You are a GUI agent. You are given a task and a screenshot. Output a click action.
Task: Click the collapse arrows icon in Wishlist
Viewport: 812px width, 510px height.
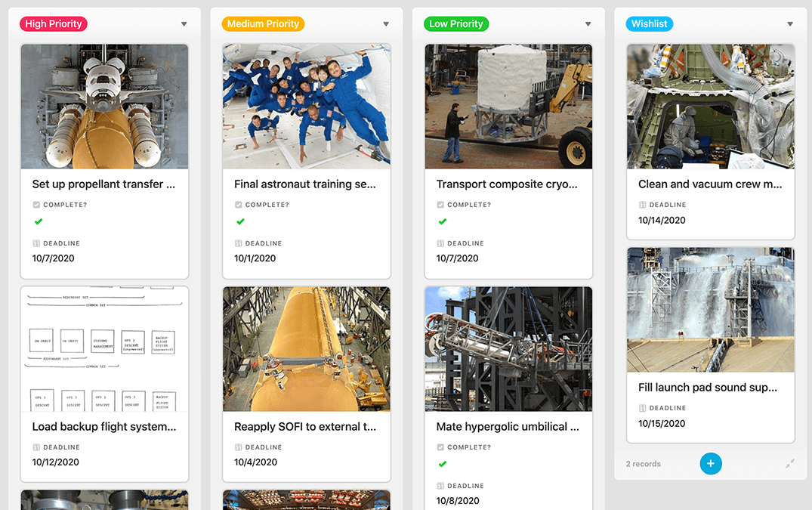tap(790, 463)
